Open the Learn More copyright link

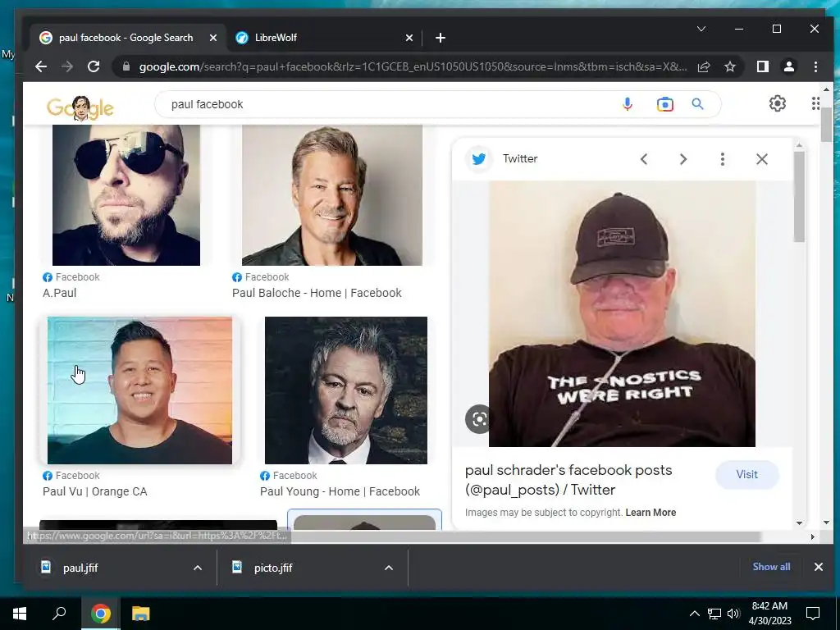pos(651,513)
